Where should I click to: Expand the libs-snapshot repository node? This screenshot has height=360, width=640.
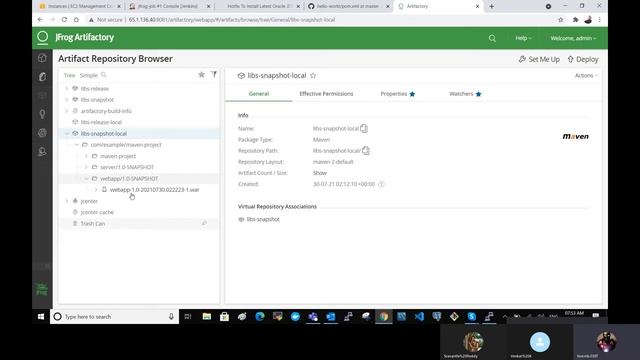[x=67, y=100]
